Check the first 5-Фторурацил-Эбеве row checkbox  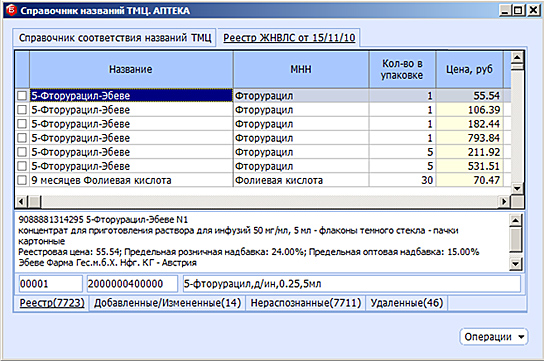(x=22, y=96)
